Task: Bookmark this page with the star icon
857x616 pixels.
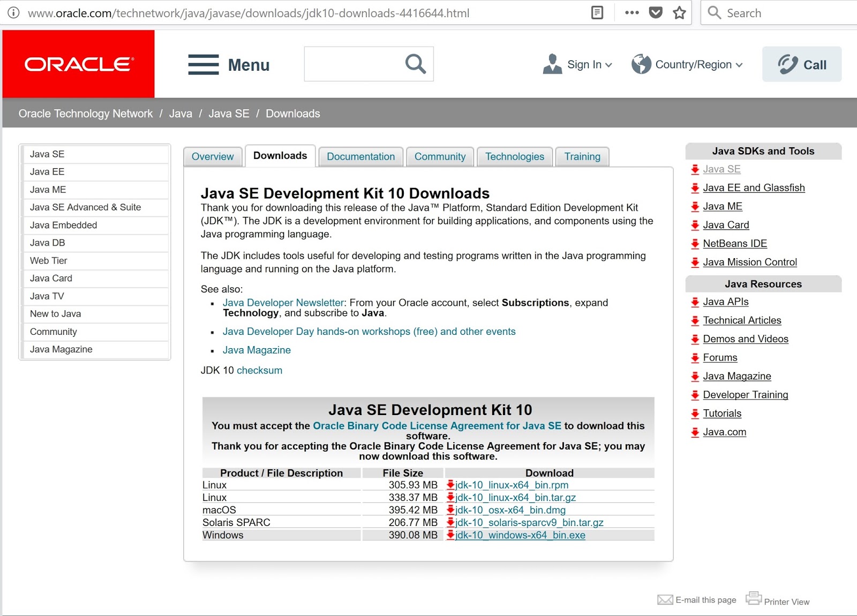Action: 680,13
